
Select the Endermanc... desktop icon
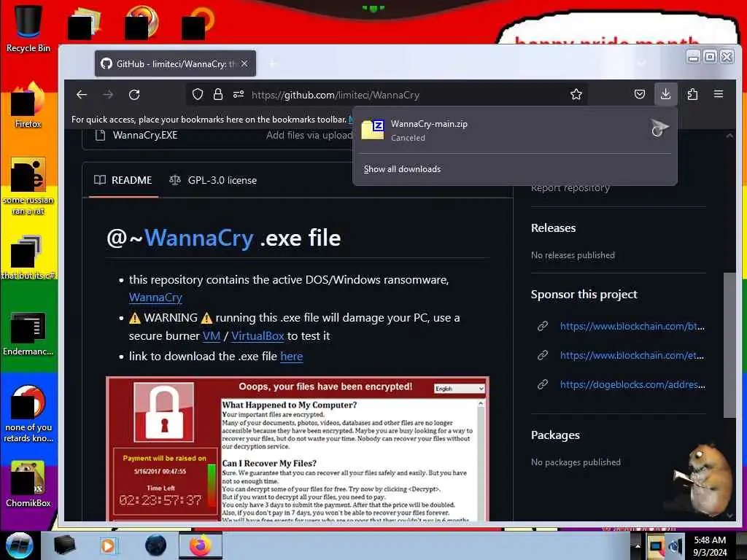28,333
